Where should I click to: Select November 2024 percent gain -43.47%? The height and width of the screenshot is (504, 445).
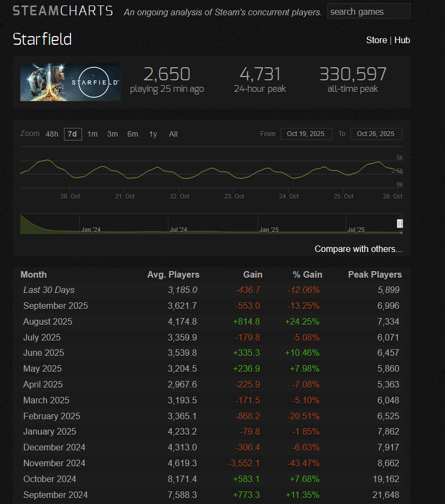click(x=303, y=463)
